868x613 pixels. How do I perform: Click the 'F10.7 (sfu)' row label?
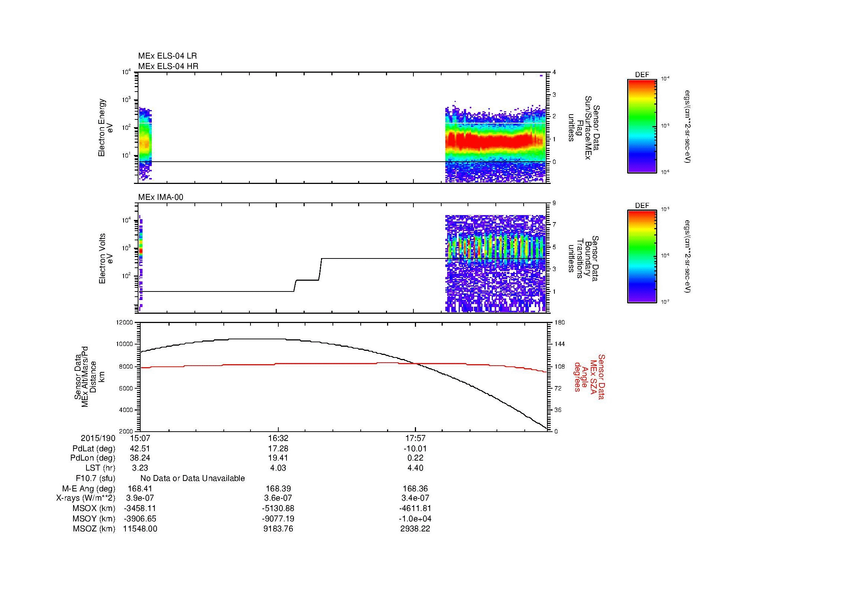(x=95, y=478)
